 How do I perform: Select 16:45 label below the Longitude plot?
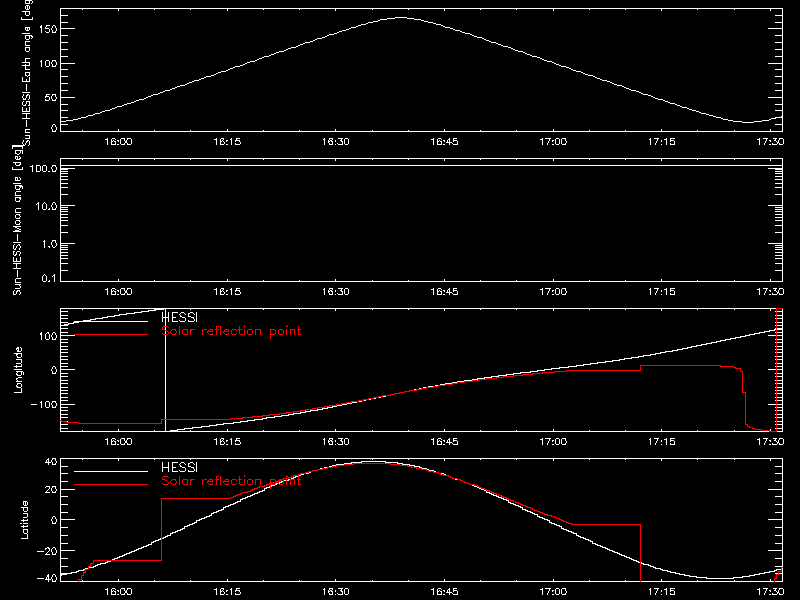click(x=444, y=441)
